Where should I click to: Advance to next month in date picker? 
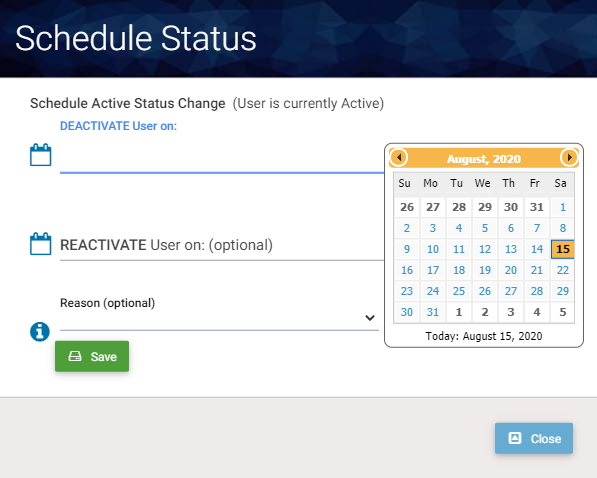[x=569, y=157]
